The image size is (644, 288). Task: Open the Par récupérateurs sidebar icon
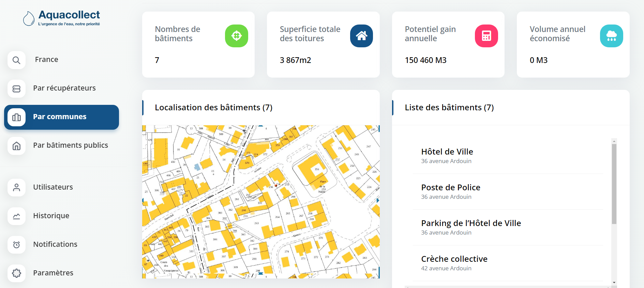[x=16, y=89]
